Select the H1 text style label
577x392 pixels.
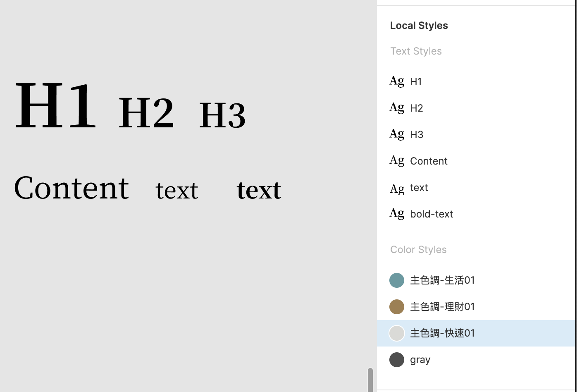[x=416, y=82]
